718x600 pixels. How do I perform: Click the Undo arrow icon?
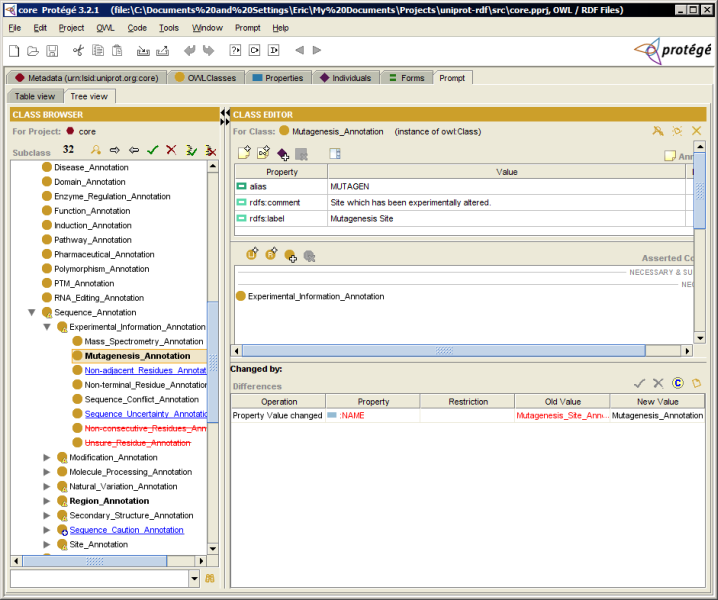click(x=189, y=50)
